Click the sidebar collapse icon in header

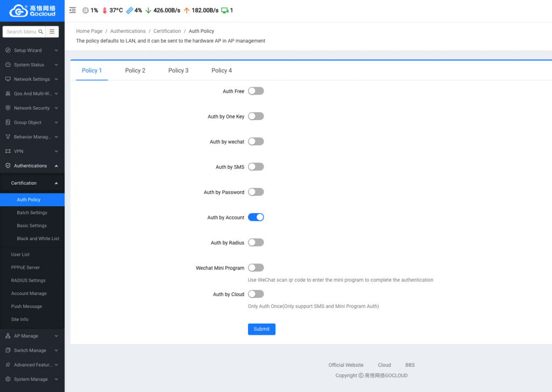[x=73, y=10]
